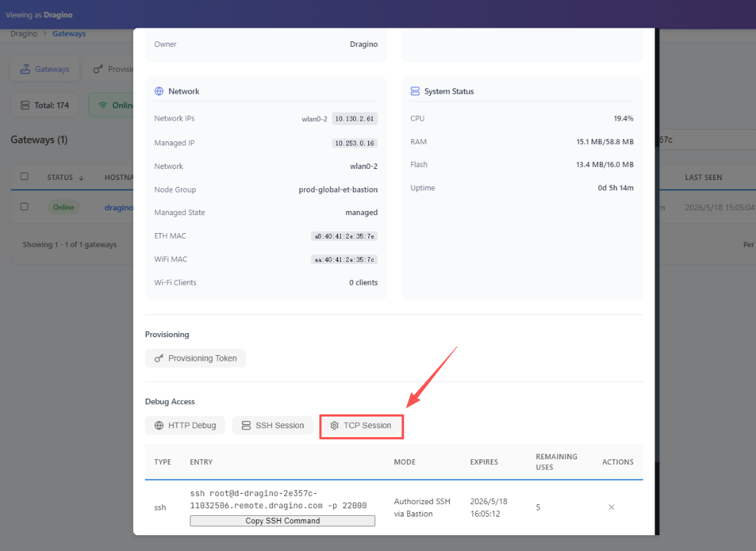Select the Total: 174 filter

pyautogui.click(x=45, y=106)
